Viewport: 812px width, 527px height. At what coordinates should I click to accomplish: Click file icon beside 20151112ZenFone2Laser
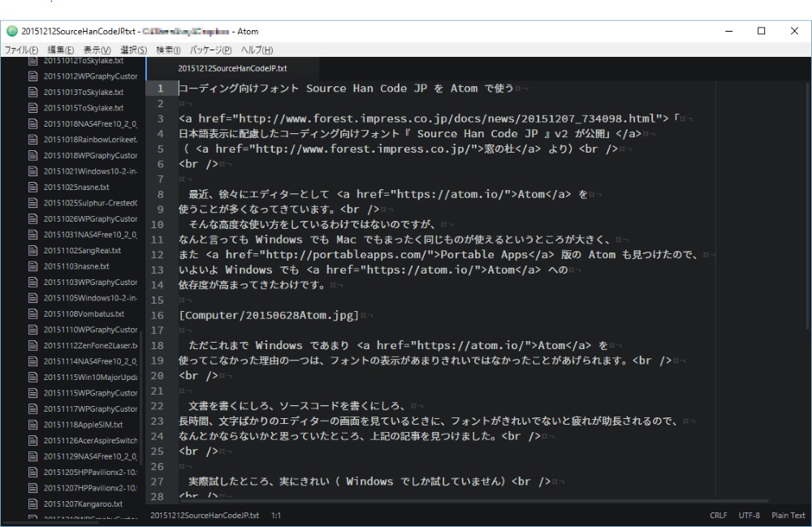pos(33,345)
